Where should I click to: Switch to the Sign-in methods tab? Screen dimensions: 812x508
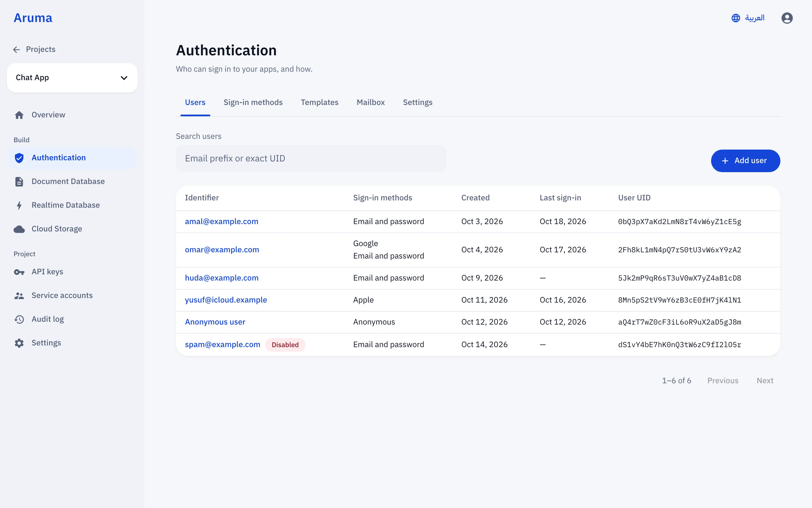click(253, 102)
